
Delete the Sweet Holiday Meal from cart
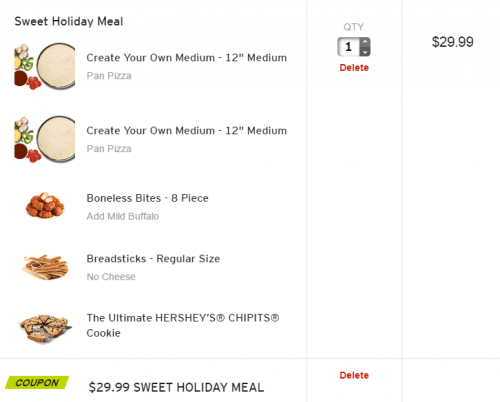pos(354,68)
